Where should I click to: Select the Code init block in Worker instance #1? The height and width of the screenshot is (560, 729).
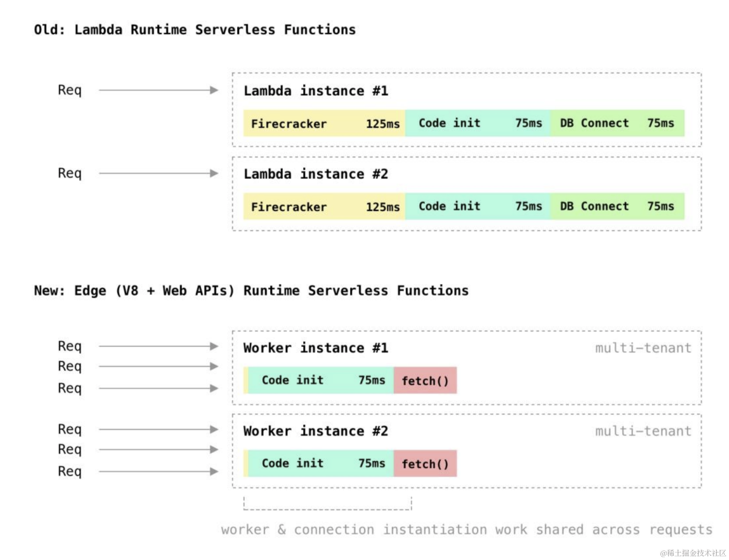pyautogui.click(x=321, y=380)
